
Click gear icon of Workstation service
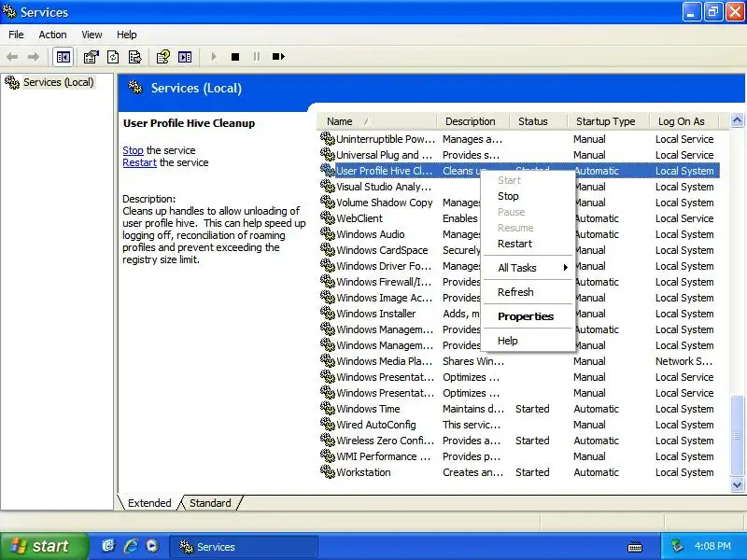pos(328,472)
